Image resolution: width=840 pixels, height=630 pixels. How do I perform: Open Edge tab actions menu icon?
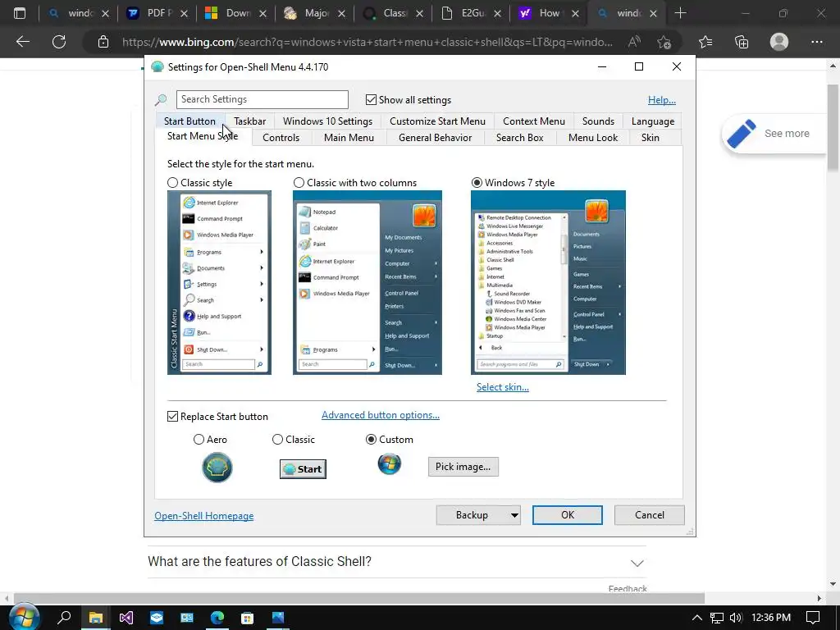coord(20,13)
